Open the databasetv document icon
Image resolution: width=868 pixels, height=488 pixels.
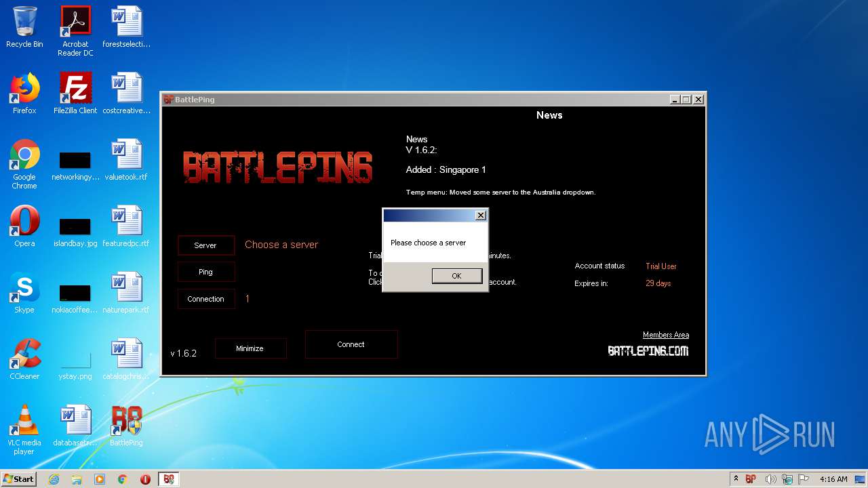75,426
